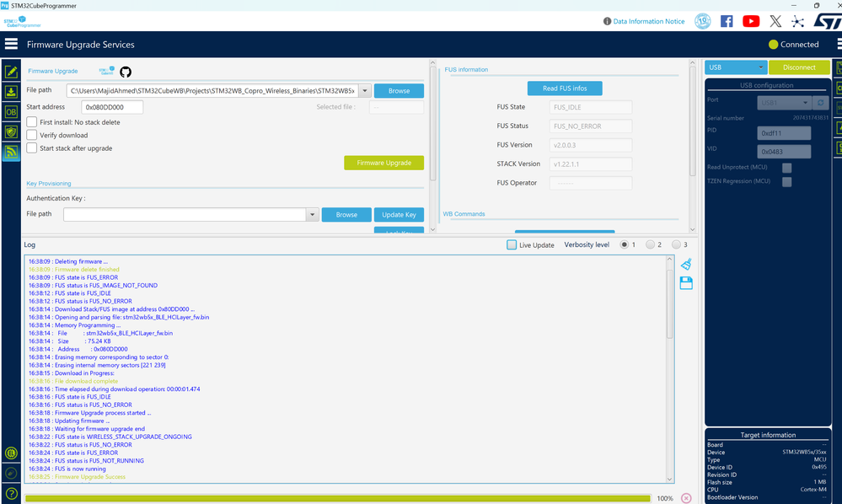Expand the authentication key file path dropdown
The width and height of the screenshot is (842, 504).
pos(312,215)
